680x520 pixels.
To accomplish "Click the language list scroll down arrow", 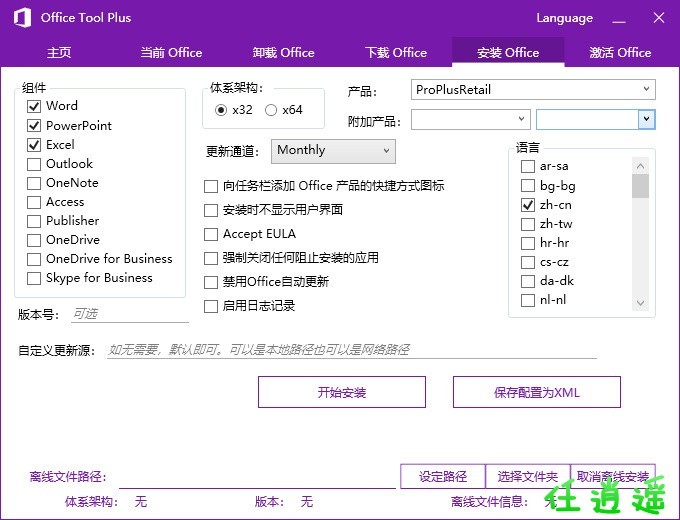I will [641, 303].
